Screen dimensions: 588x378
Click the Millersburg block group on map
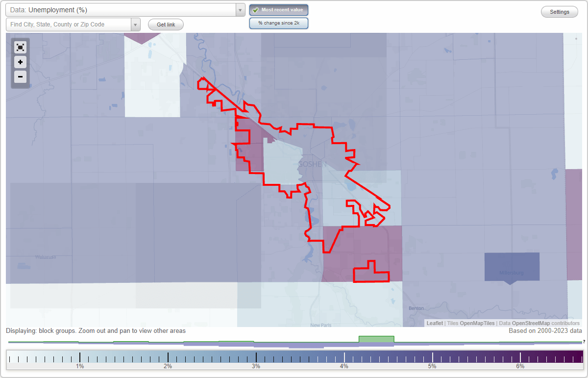pos(512,267)
